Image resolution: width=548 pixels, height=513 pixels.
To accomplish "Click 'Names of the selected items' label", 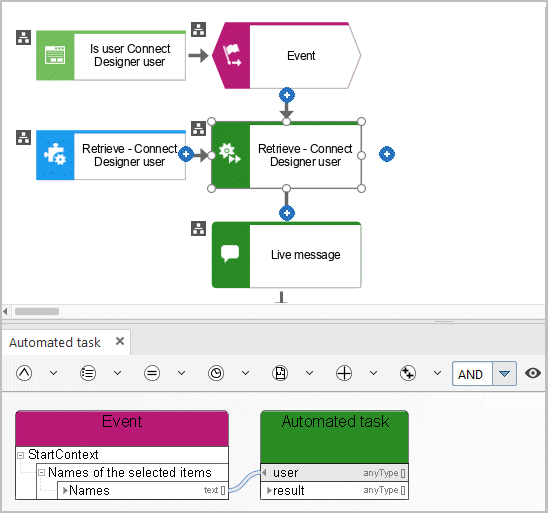I will pos(130,472).
